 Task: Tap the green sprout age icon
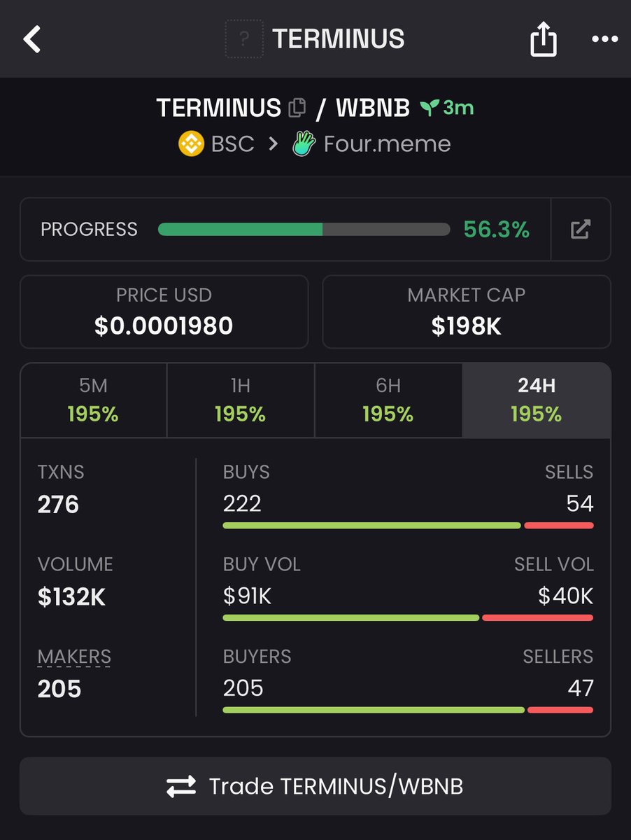429,108
